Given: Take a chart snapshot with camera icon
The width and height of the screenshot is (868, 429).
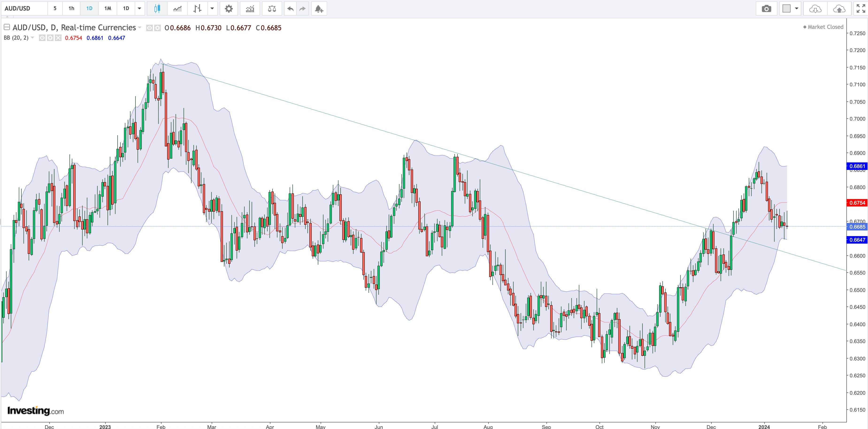Looking at the screenshot, I should coord(766,8).
